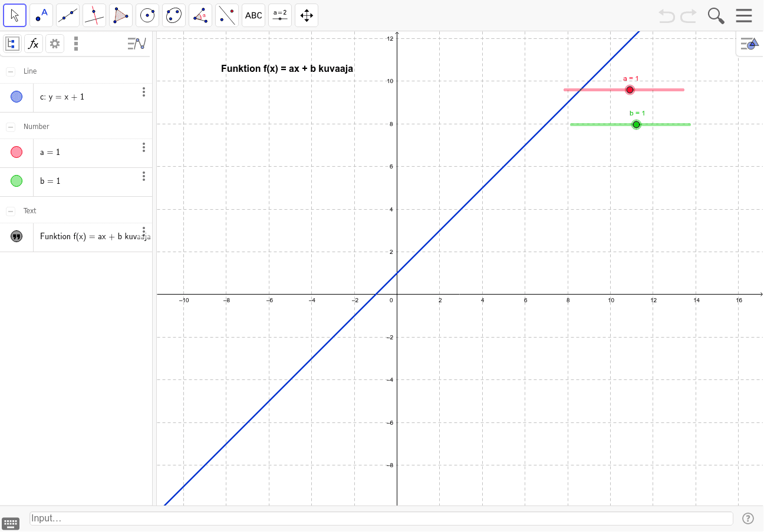Toggle visibility of number b
This screenshot has width=764, height=532.
(x=17, y=181)
